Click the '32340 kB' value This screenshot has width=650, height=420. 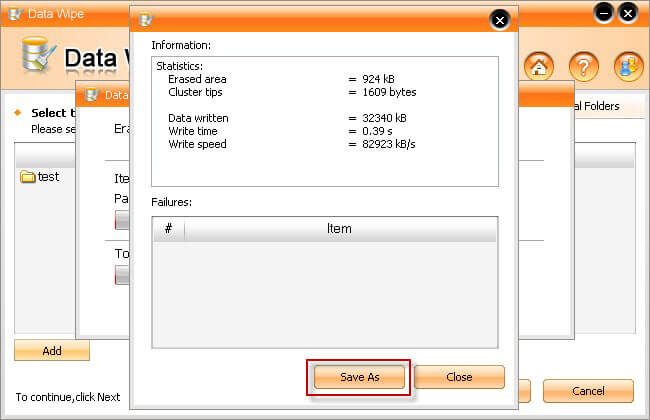pyautogui.click(x=384, y=118)
